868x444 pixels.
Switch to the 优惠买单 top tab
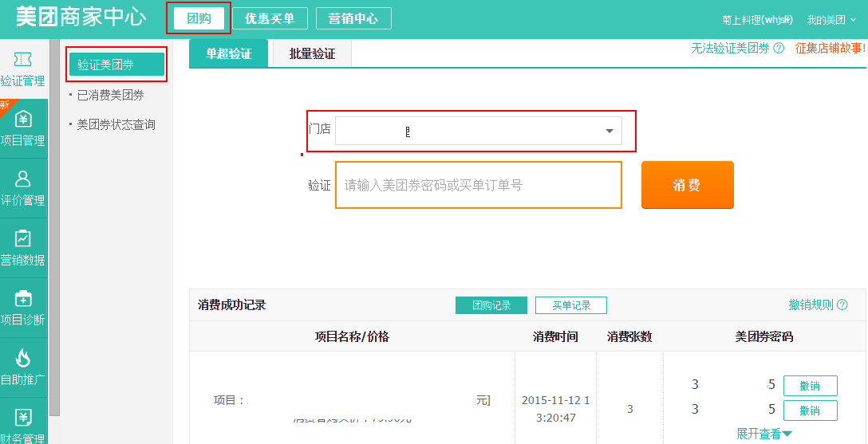[270, 19]
